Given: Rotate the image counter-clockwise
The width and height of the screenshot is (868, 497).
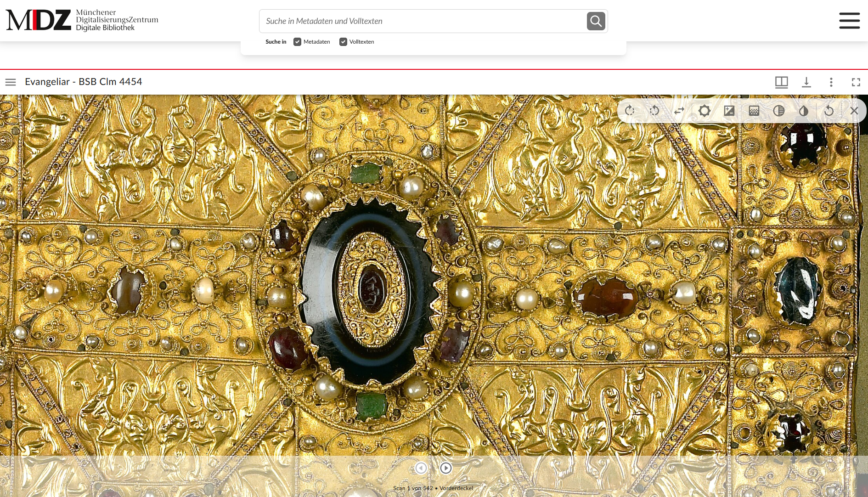Looking at the screenshot, I should click(x=654, y=111).
